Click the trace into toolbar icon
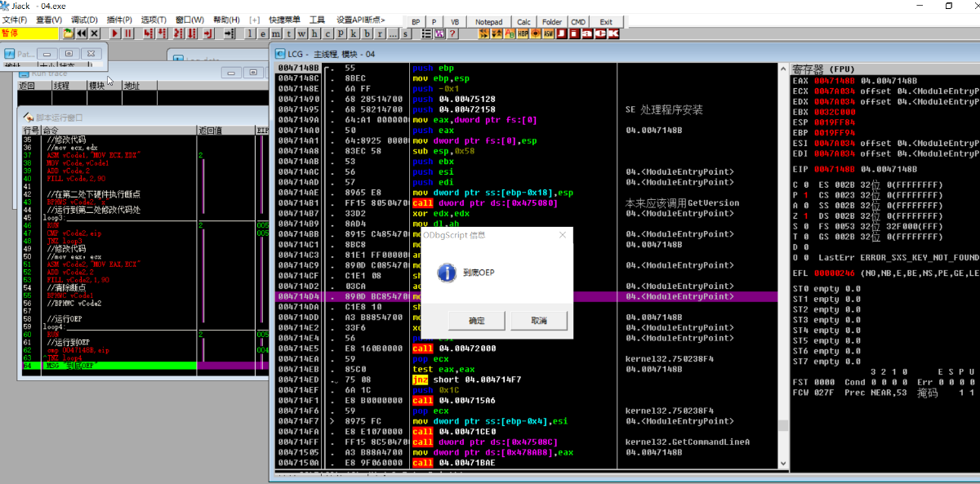Image resolution: width=980 pixels, height=484 pixels. tap(177, 33)
